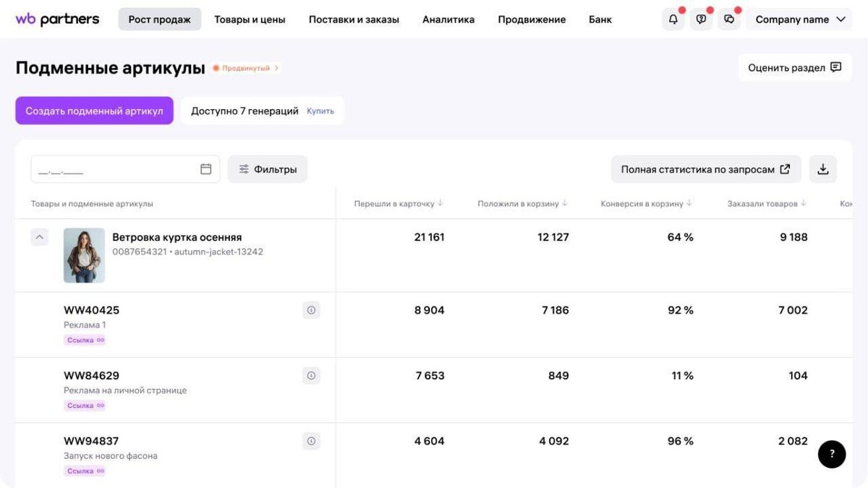Click the Купить link
This screenshot has height=488, width=868.
coord(320,111)
